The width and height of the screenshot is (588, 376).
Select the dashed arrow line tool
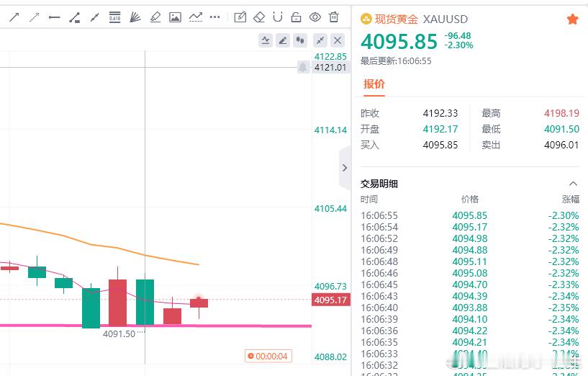[35, 17]
